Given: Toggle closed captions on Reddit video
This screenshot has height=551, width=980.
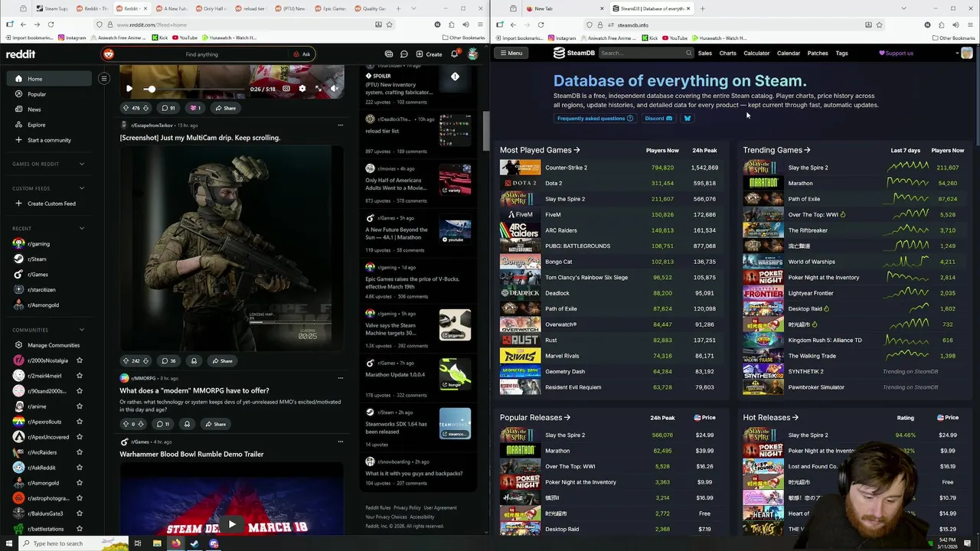Looking at the screenshot, I should (x=286, y=89).
